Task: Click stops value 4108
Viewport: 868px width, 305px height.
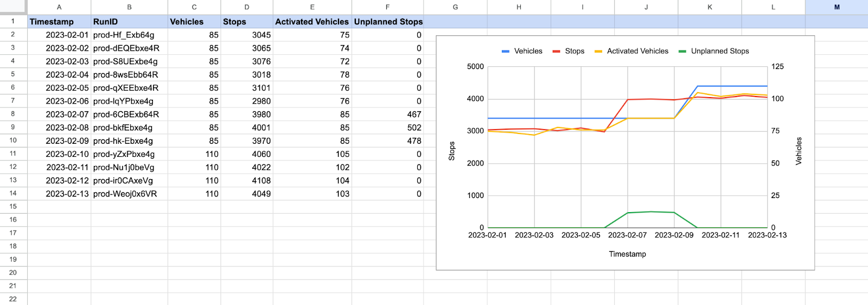Action: pyautogui.click(x=247, y=181)
